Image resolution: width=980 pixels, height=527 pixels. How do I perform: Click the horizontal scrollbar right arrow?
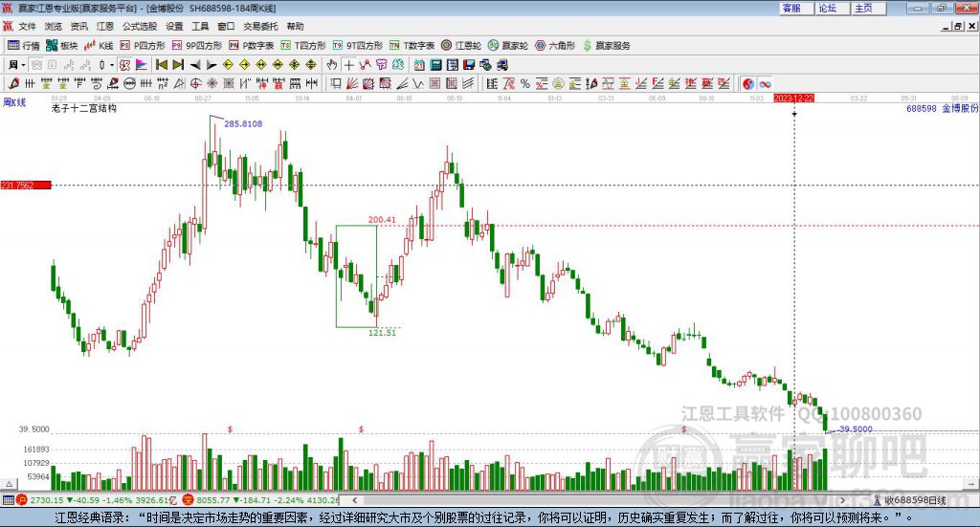coord(842,500)
